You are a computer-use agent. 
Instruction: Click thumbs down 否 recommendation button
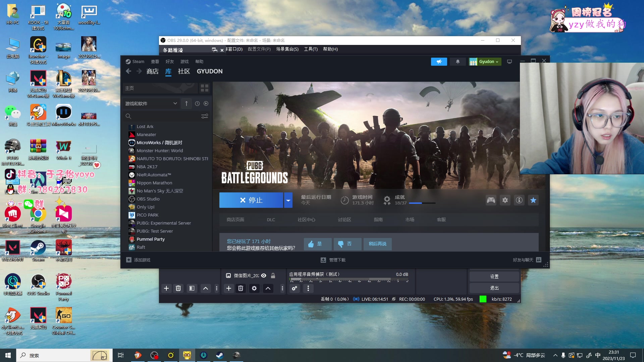click(x=347, y=244)
